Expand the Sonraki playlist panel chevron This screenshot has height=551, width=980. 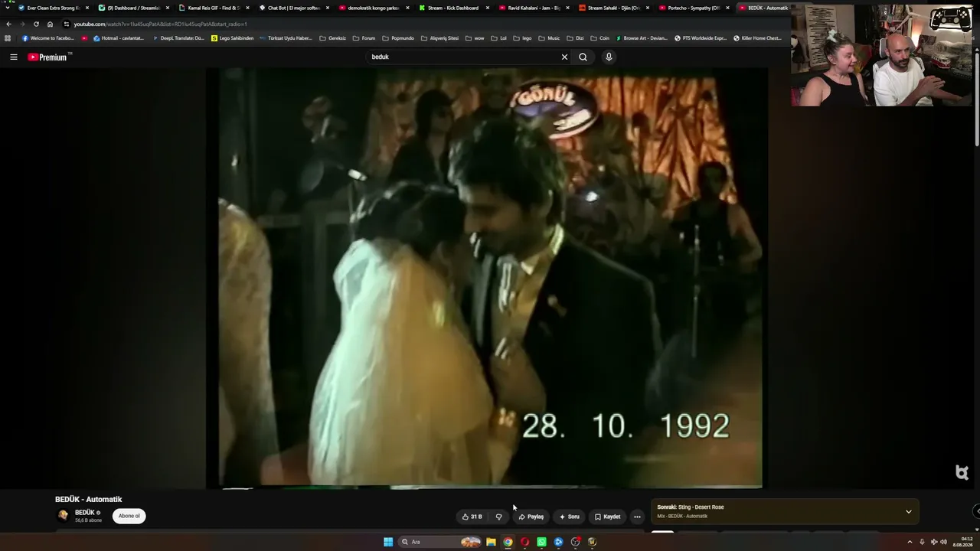908,511
